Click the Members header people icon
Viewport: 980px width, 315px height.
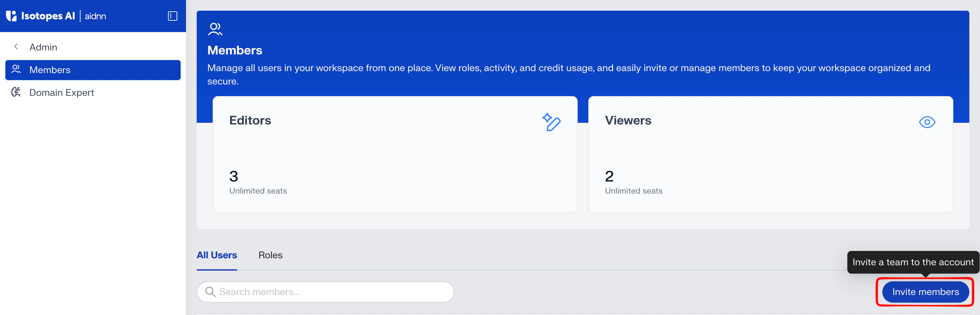pos(215,29)
